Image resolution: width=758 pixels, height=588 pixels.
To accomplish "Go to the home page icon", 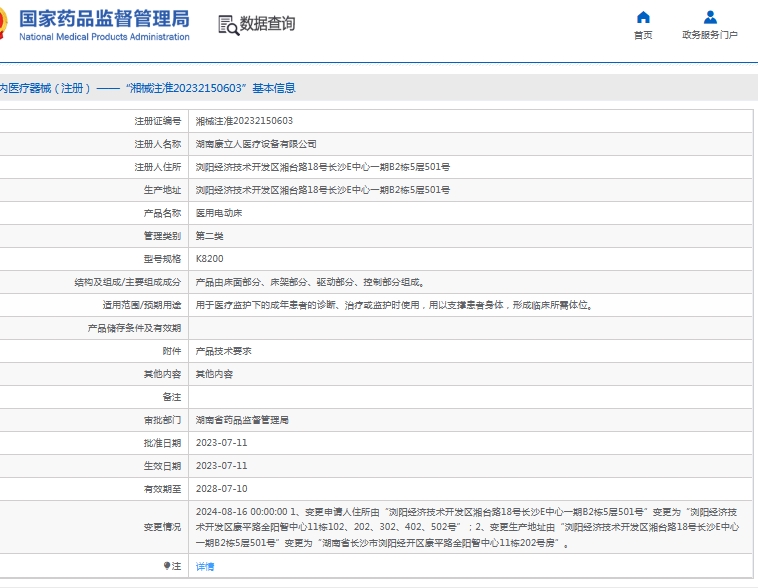I will [x=643, y=17].
